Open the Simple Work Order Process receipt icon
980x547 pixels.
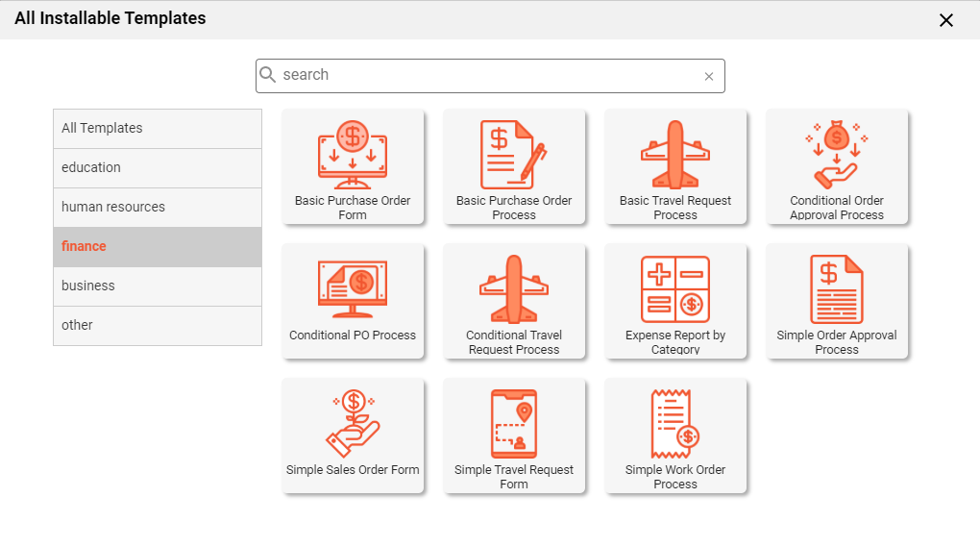point(675,423)
